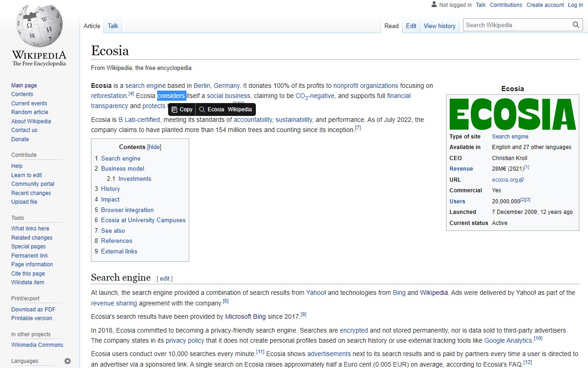Click the edit link beside Search engine heading
Viewport: 588px width, 368px height.
[165, 279]
